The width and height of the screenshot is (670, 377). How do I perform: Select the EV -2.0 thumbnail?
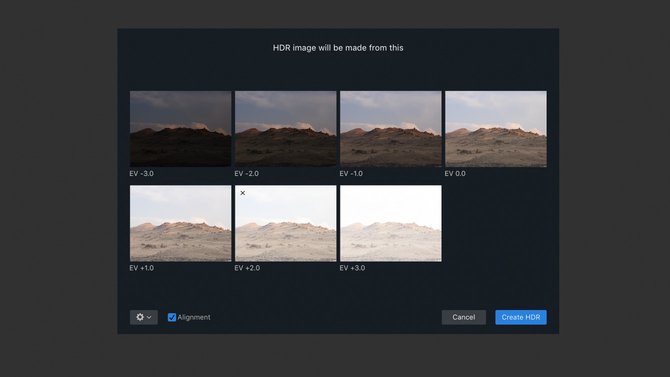coord(285,129)
